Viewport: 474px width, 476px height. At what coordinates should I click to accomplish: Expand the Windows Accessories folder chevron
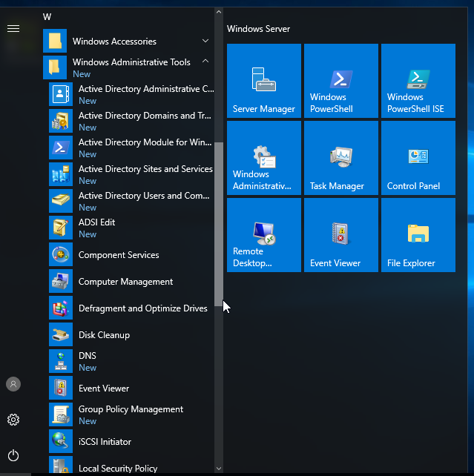click(x=205, y=41)
